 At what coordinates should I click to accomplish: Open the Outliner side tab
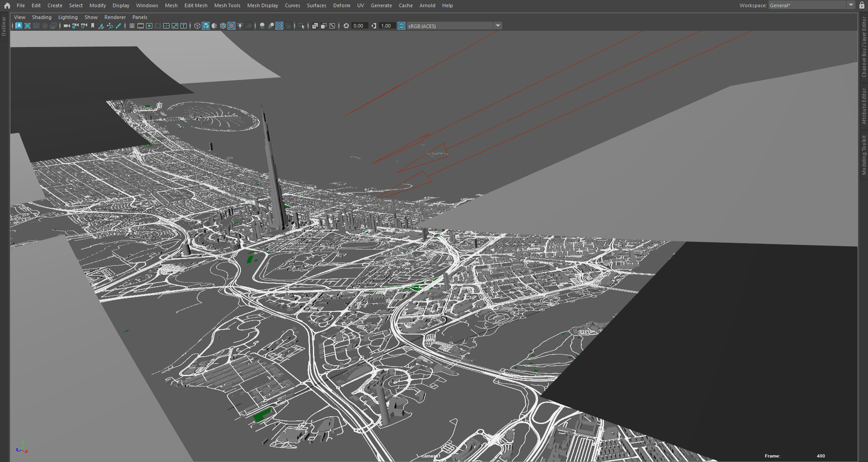[4, 26]
